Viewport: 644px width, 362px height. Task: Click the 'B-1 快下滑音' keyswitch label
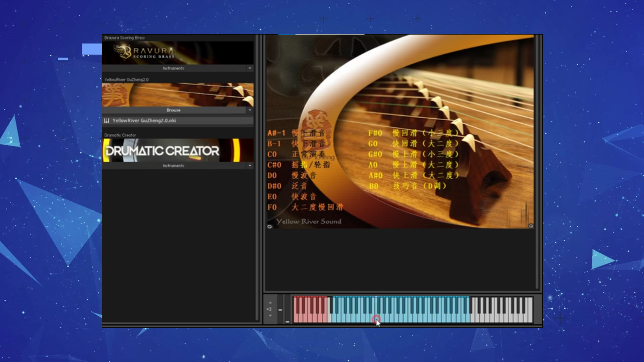(296, 144)
